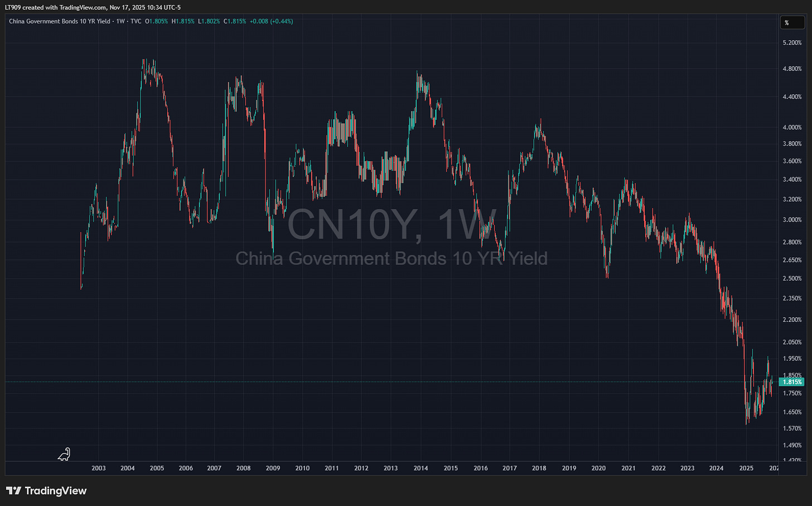Click the 2.500% price axis label
812x506 pixels.
coord(792,278)
